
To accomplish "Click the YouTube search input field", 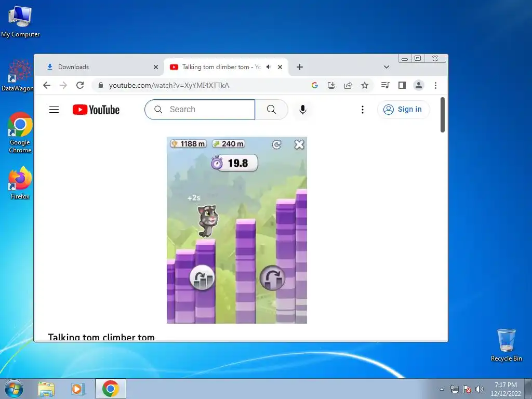I will pos(200,110).
